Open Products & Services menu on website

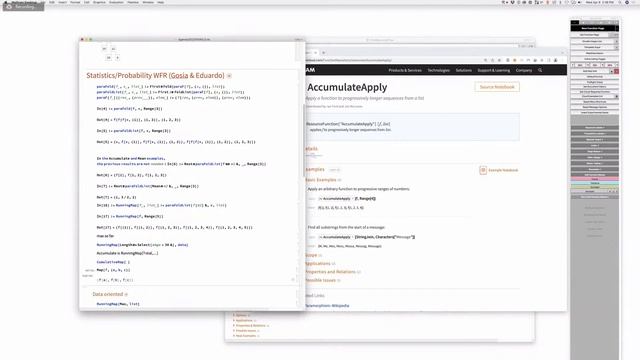pyautogui.click(x=405, y=70)
